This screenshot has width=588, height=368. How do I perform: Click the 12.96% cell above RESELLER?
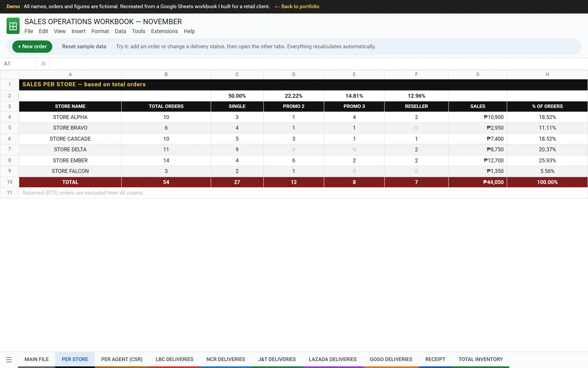[x=416, y=96]
